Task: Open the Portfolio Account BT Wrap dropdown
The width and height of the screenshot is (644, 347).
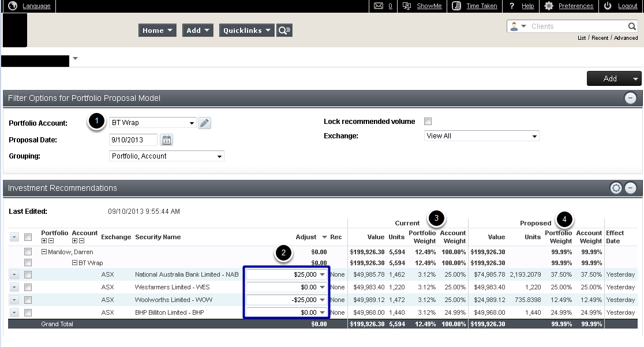Action: [x=152, y=123]
